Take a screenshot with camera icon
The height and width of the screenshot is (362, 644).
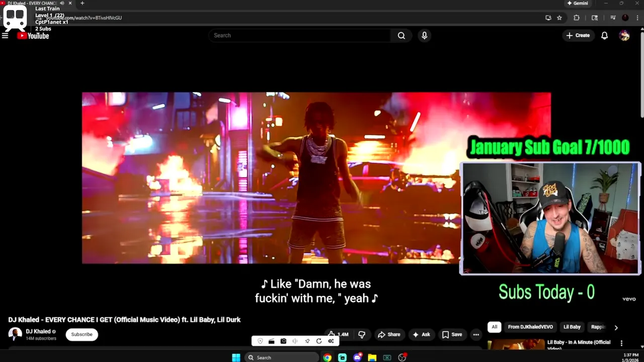click(x=283, y=341)
